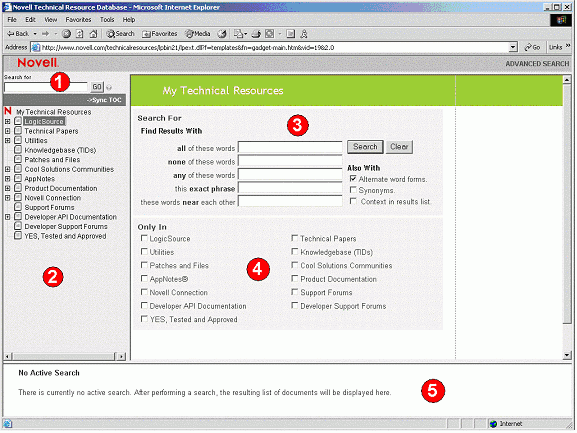
Task: Click the horizontal scrollbar of the TOC pane
Action: (x=64, y=356)
